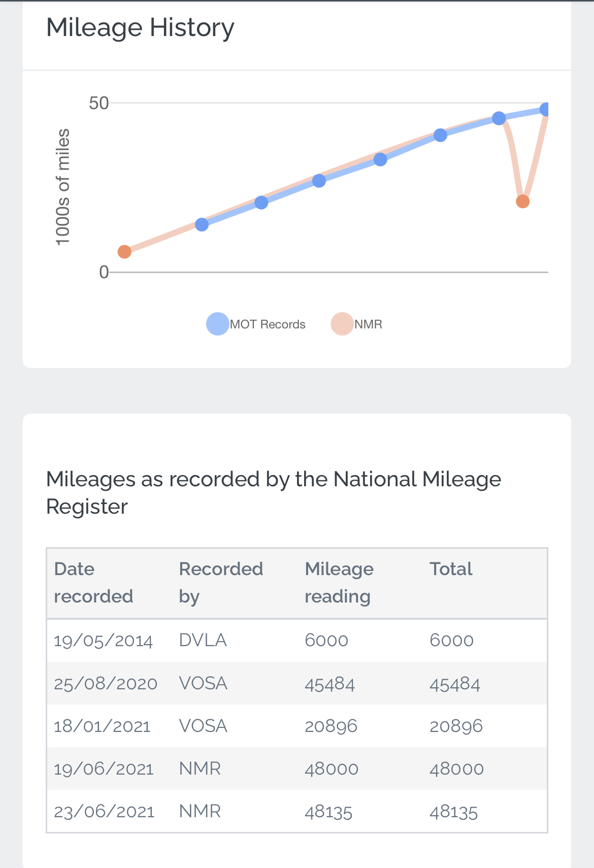
Task: Click the Mileage reading column header
Action: (x=339, y=583)
